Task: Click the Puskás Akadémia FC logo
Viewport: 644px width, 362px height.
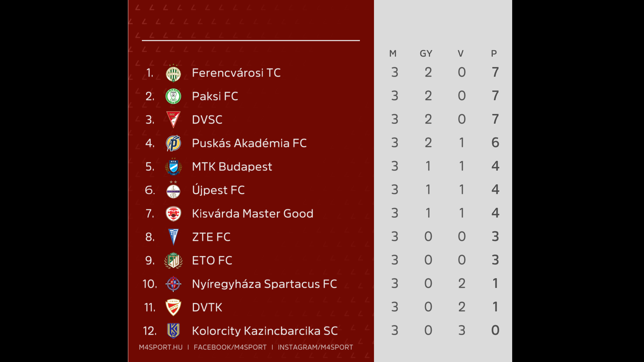Action: point(173,143)
